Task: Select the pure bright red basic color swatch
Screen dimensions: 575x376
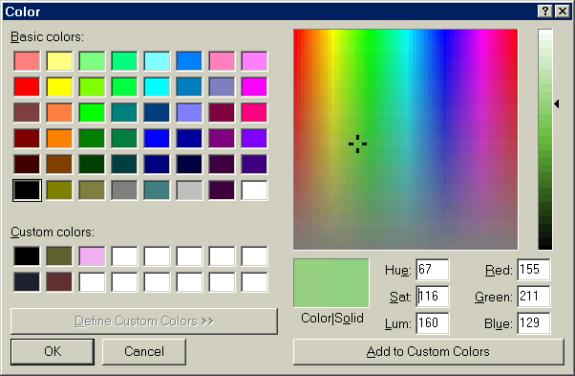Action: coord(27,87)
